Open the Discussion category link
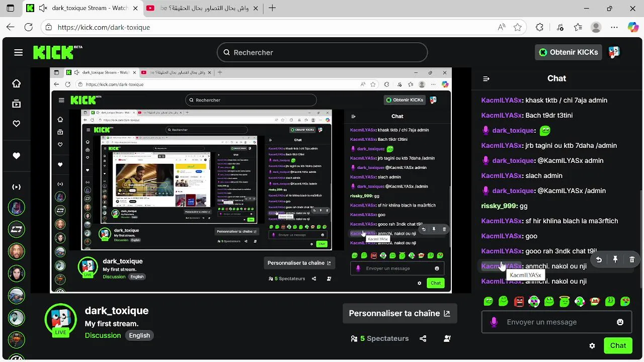Viewport: 644px width, 362px height. coord(103,335)
